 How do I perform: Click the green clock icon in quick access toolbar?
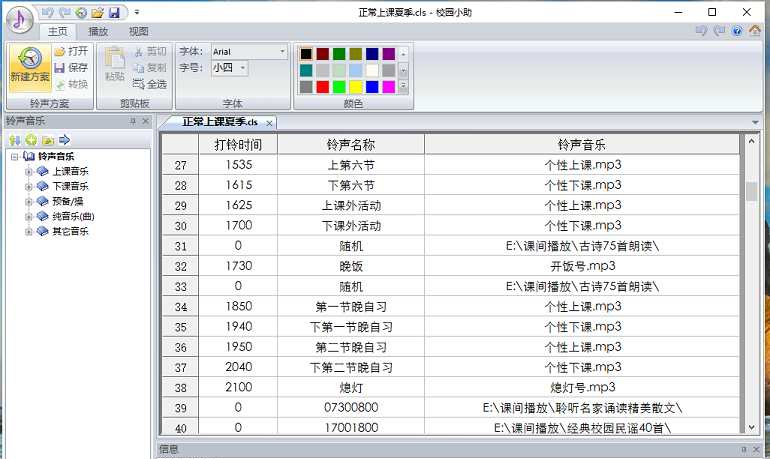[81, 12]
